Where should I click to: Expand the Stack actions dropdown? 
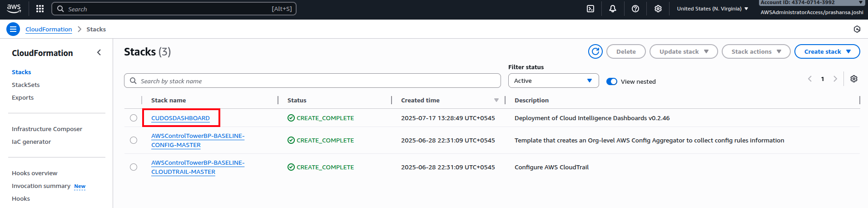(x=756, y=51)
